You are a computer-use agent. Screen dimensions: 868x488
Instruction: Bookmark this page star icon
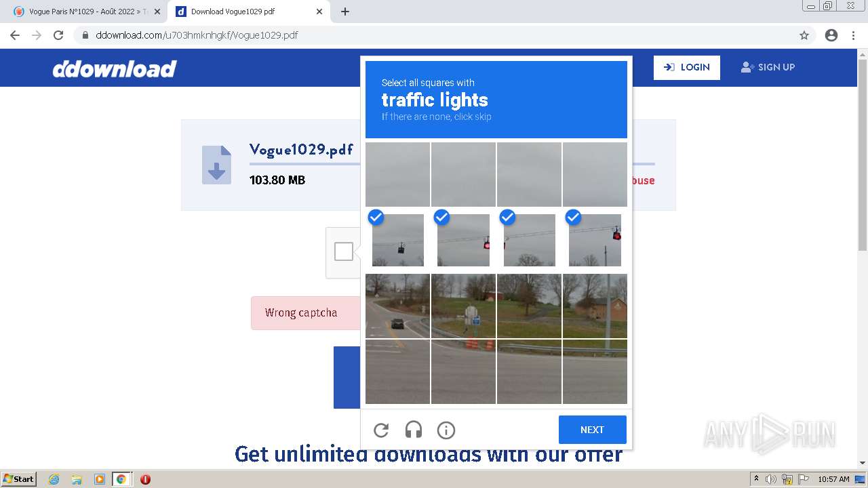(804, 35)
